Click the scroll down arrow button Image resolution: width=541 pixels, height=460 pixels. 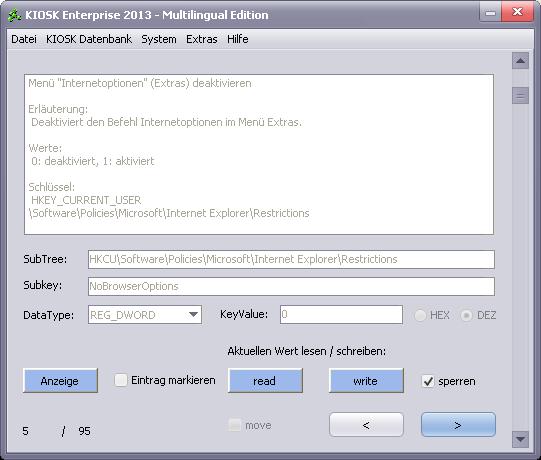[x=520, y=439]
